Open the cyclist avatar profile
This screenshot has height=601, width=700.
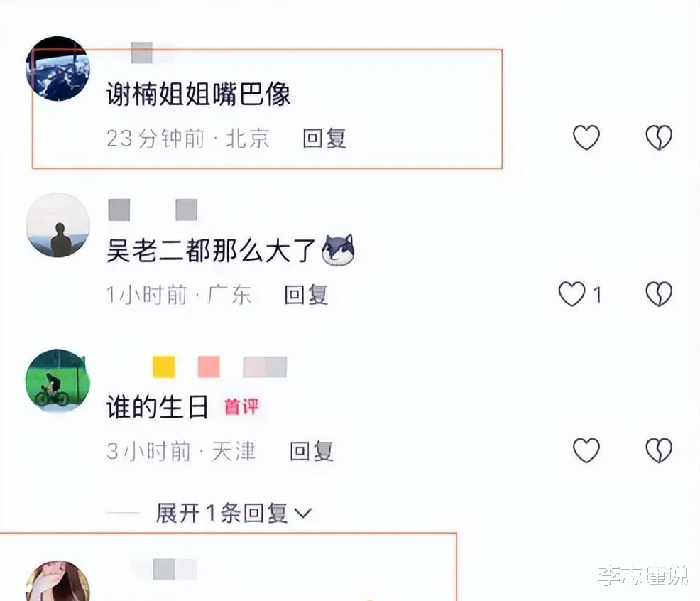coord(58,381)
